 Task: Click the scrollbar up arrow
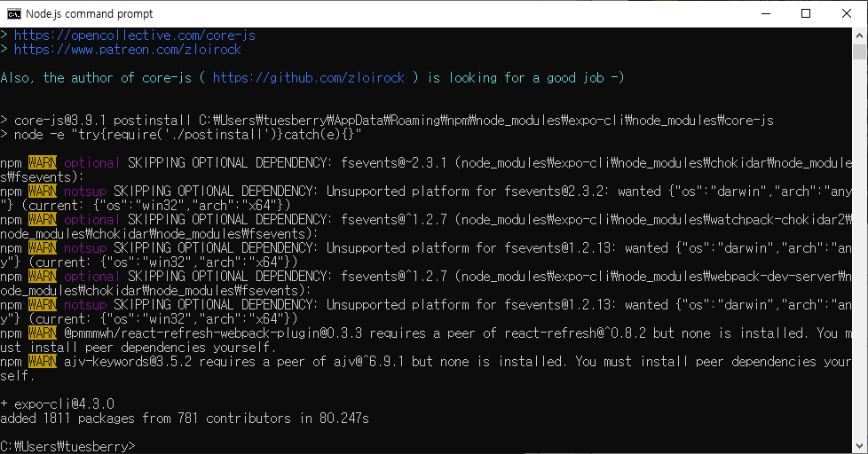click(x=859, y=35)
